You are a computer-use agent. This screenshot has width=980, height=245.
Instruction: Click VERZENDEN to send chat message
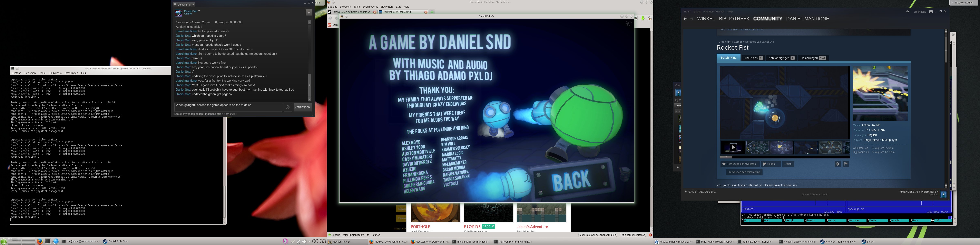click(x=302, y=107)
